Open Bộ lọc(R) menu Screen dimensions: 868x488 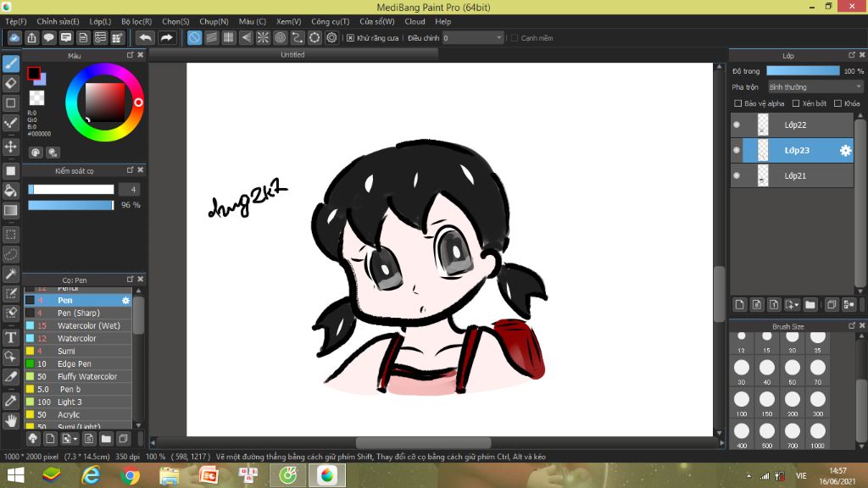click(136, 21)
